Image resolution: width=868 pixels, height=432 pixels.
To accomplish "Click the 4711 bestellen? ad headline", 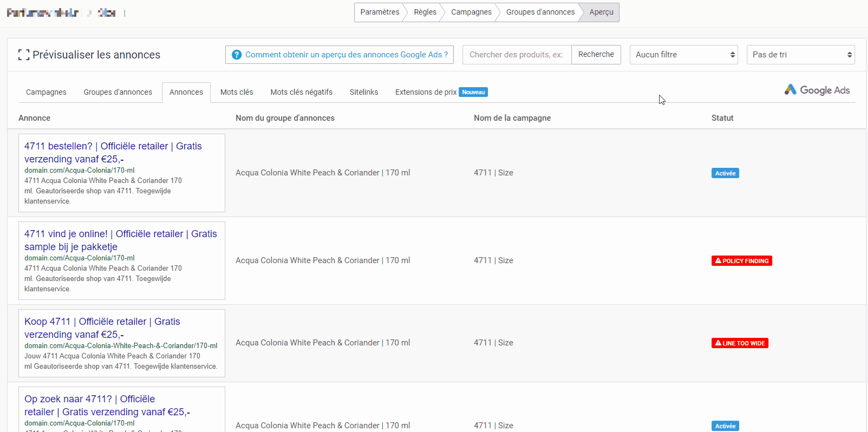I will (x=113, y=153).
